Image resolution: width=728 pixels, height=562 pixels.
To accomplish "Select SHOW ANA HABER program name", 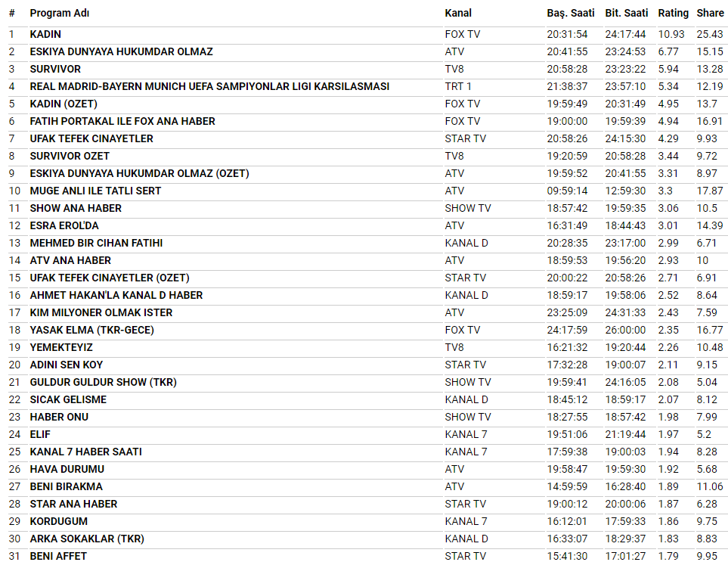I will click(76, 209).
